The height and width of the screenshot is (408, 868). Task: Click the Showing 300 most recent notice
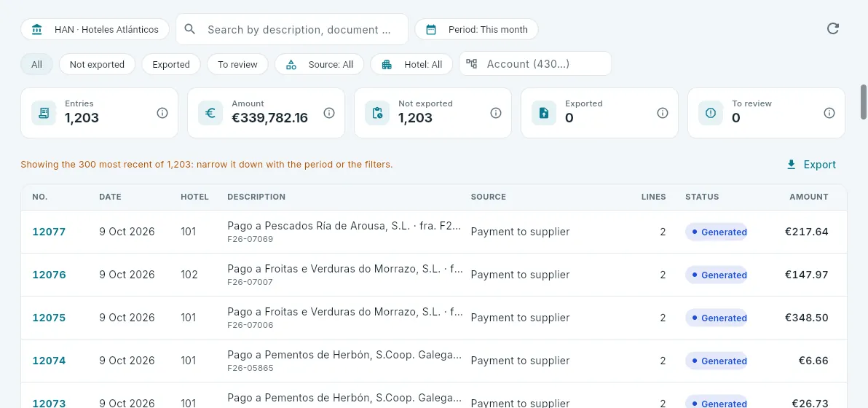click(x=207, y=165)
